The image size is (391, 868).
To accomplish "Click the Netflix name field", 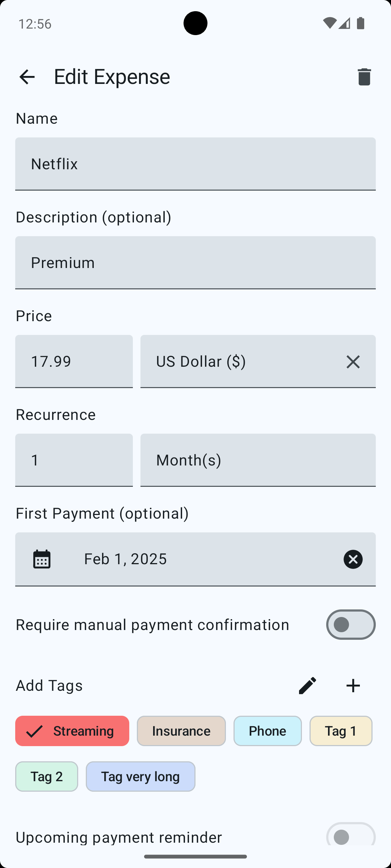I will click(x=195, y=164).
